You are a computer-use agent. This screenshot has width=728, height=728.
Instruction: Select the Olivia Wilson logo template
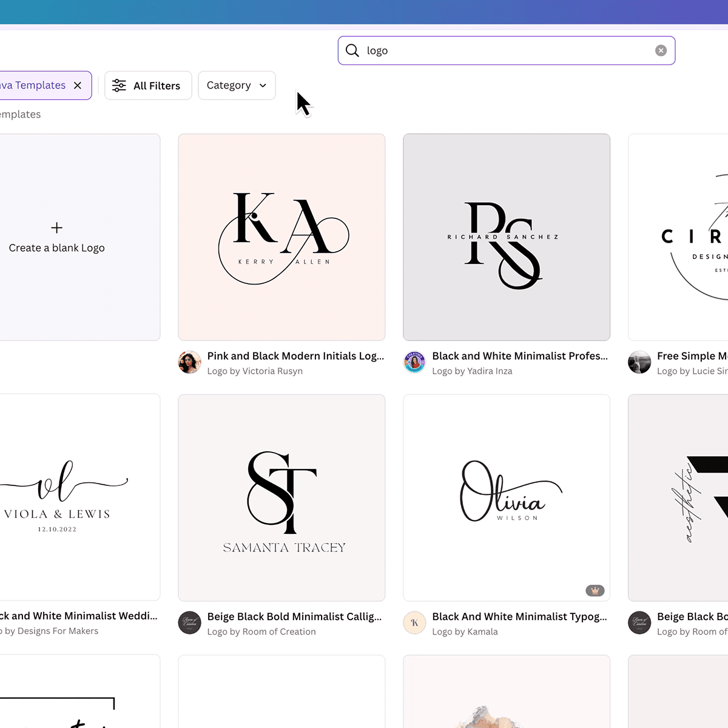[x=507, y=497]
